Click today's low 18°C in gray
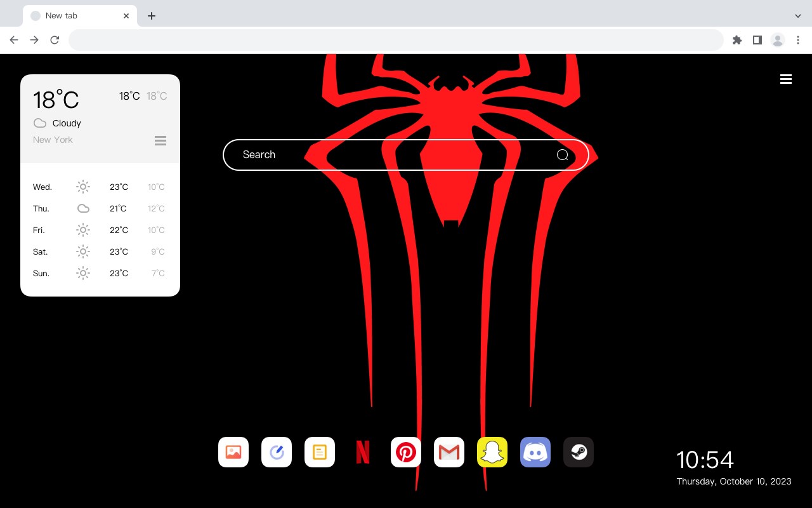The image size is (812, 508). pos(157,96)
